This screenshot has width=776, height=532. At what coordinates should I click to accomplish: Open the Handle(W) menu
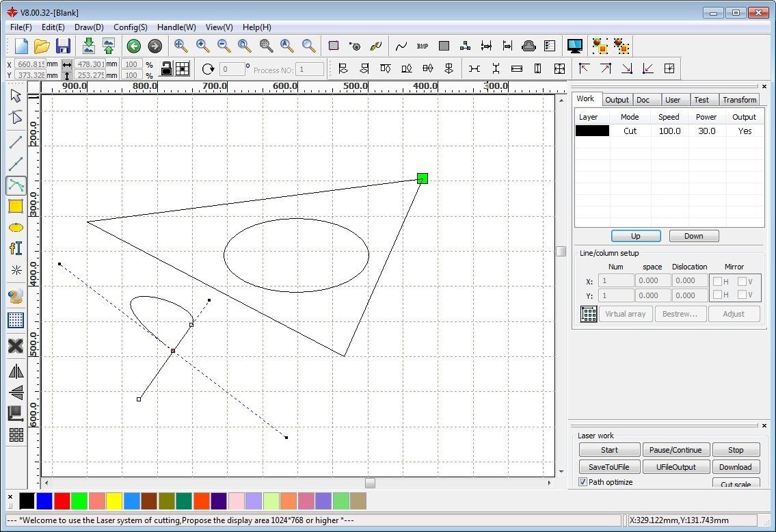[x=176, y=27]
